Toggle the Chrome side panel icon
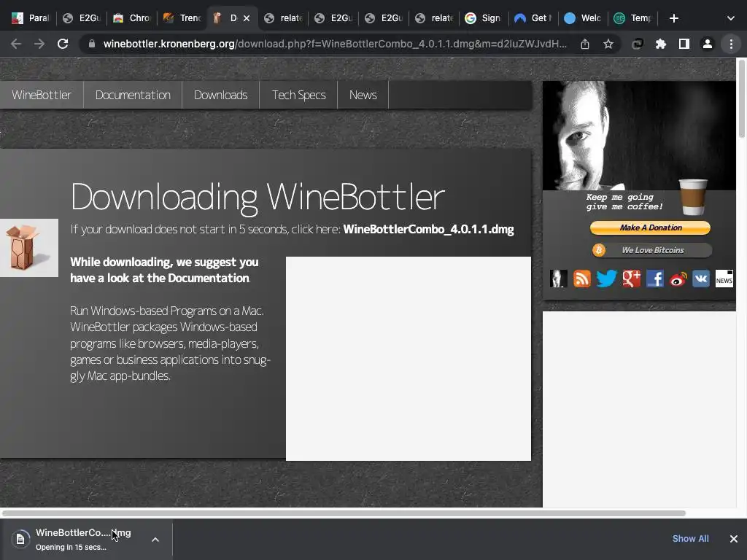 [x=684, y=44]
